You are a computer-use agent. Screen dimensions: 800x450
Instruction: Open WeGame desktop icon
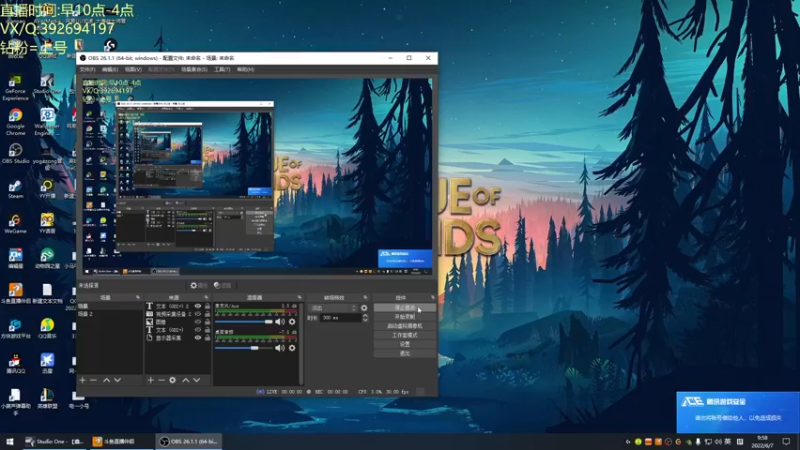15,223
